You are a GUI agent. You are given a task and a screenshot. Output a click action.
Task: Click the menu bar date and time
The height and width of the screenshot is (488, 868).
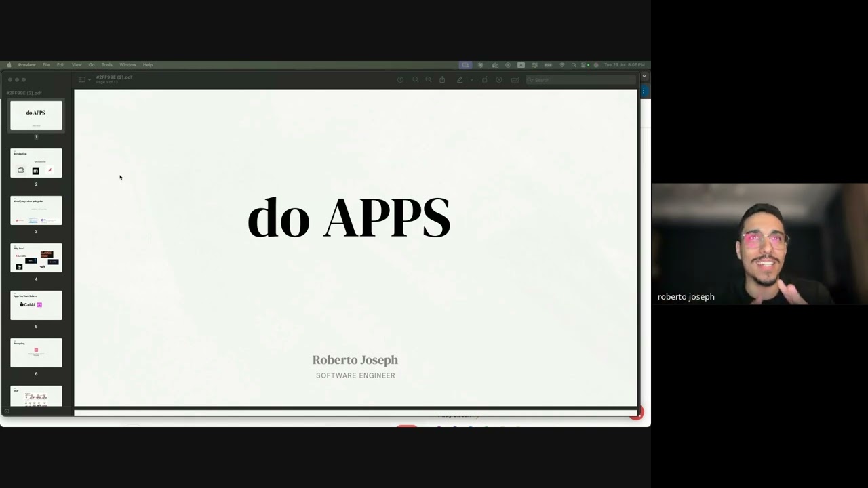625,65
